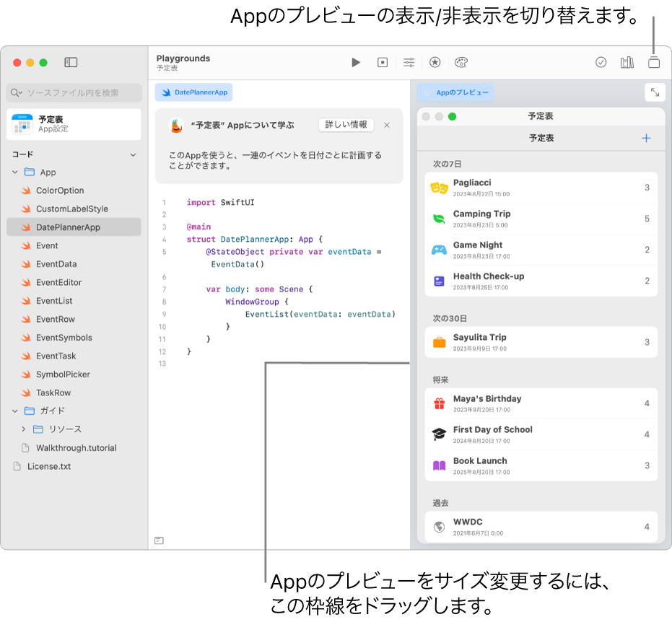Click the import SwiftUI code line
Screen dimensions: 672x622
(x=220, y=202)
